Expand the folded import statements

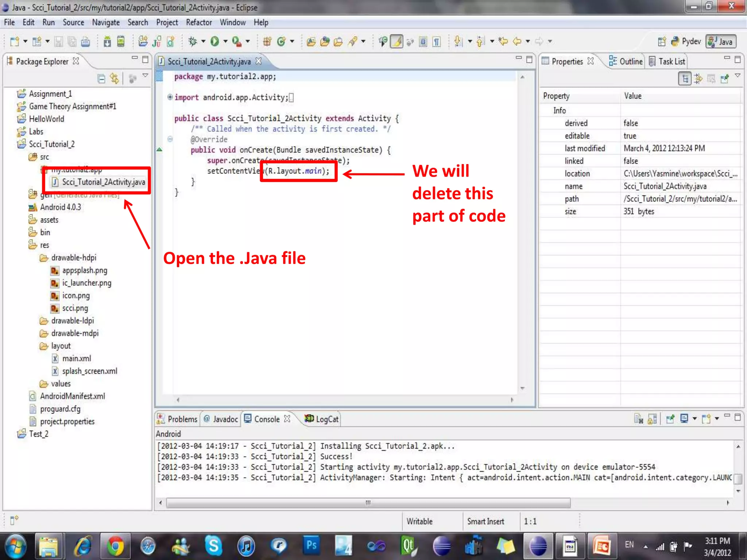coord(170,97)
